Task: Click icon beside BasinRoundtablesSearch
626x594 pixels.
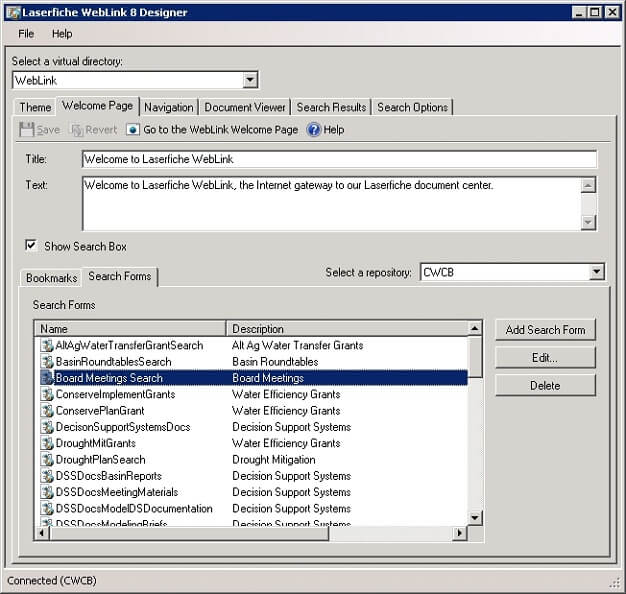Action: 47,362
